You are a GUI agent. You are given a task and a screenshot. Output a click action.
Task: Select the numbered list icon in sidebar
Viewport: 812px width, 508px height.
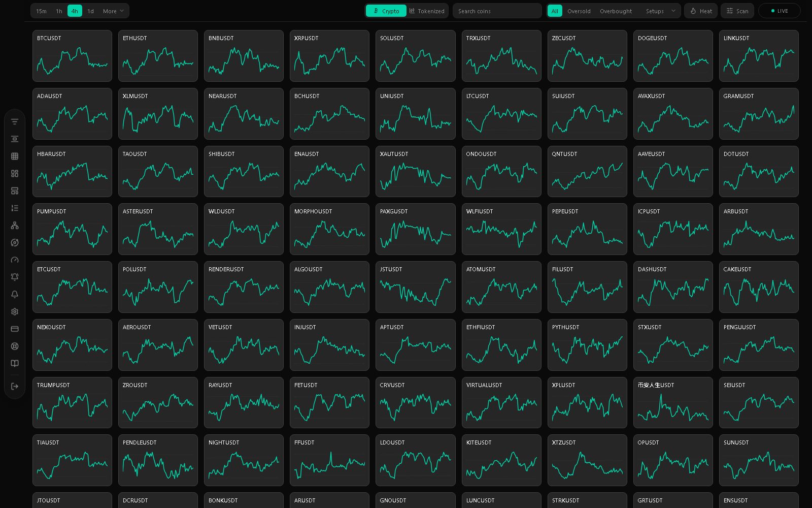[x=15, y=208]
